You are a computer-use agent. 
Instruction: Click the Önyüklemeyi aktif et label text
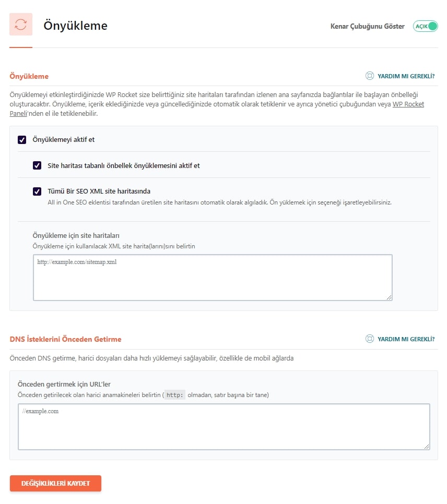(63, 139)
